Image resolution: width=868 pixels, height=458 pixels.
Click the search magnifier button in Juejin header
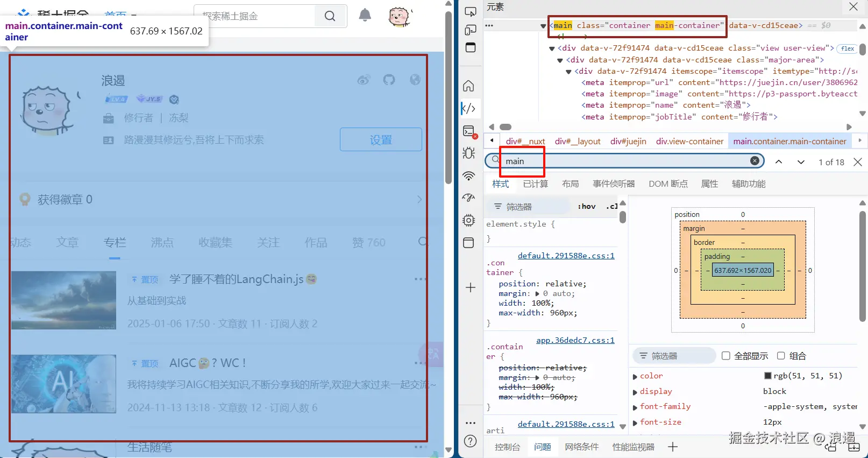[330, 16]
